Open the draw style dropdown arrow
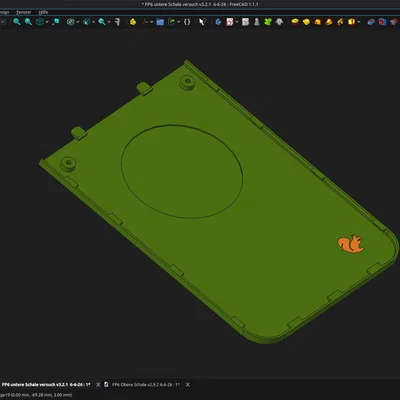Screen dimensions: 400x400 tap(78, 22)
